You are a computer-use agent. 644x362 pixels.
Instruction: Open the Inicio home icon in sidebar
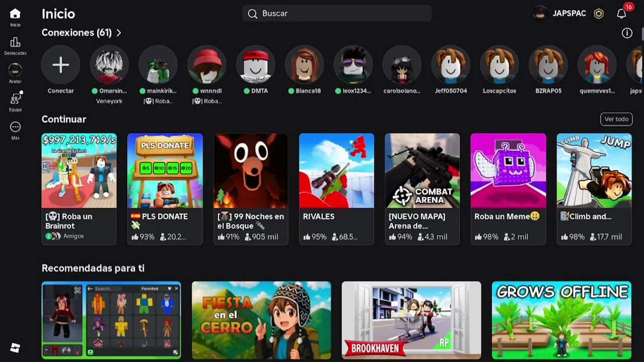click(x=15, y=14)
